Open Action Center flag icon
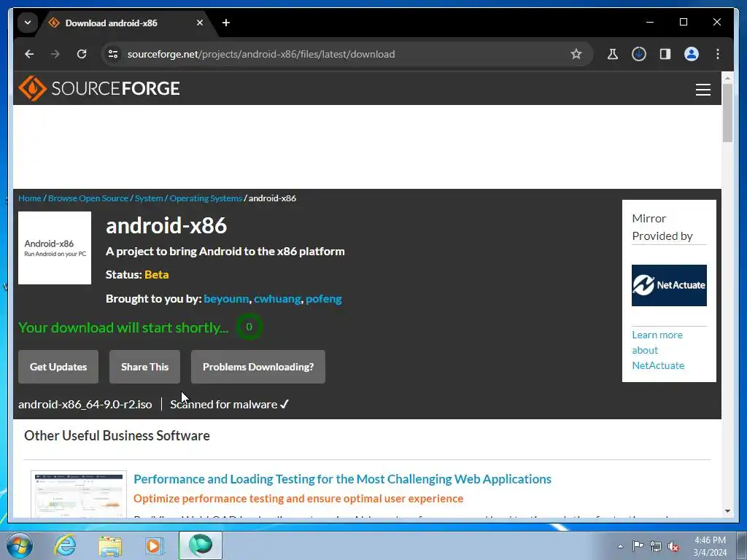 coord(638,546)
